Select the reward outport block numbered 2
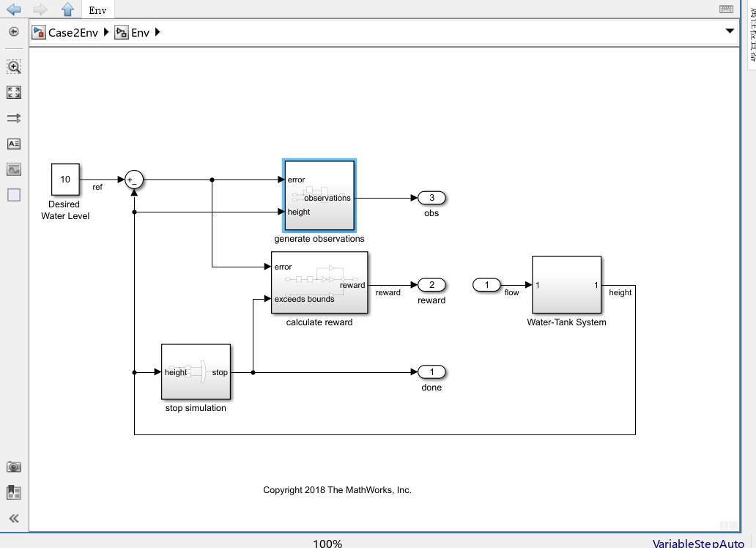Screen dimensions: 756x548 [431, 285]
